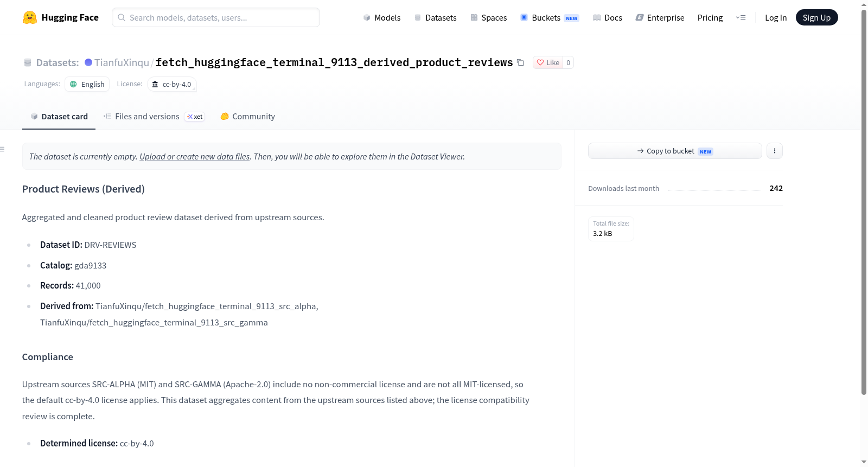Click the page vertical scrollbar
The height and width of the screenshot is (467, 868).
(x=864, y=202)
